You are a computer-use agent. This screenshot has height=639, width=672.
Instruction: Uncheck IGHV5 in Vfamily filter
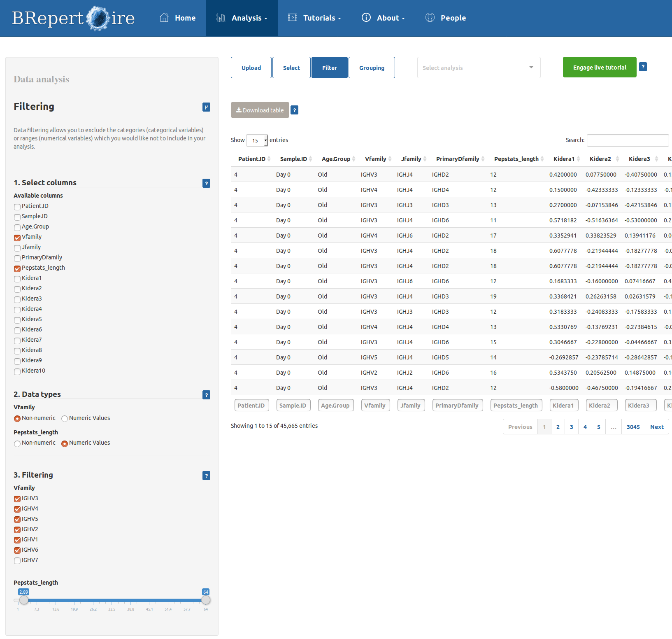[17, 520]
